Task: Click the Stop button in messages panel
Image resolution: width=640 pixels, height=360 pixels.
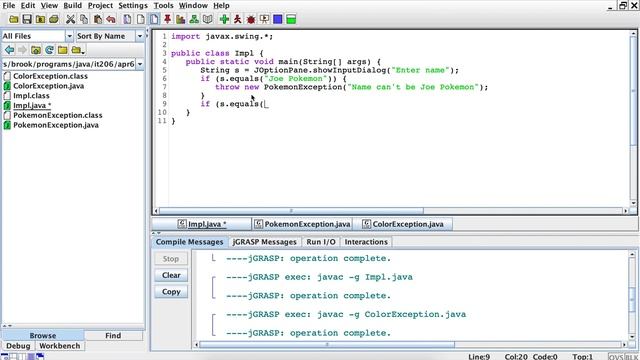Action: point(171,259)
